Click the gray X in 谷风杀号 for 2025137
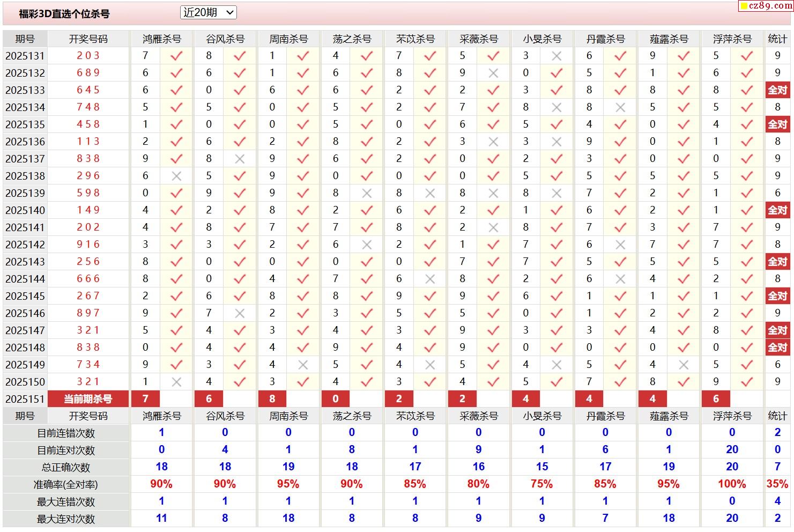This screenshot has height=532, width=794. pos(240,159)
